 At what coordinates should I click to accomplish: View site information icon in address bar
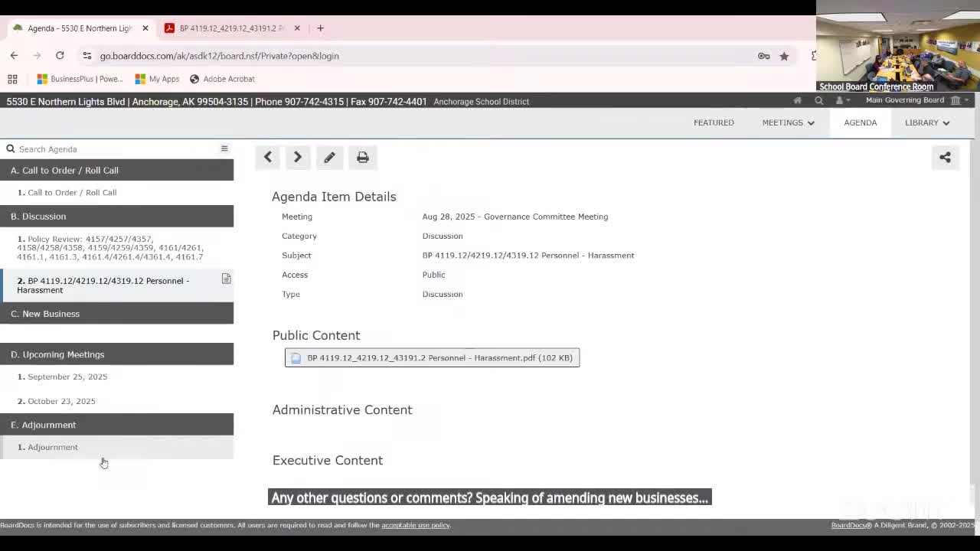[87, 56]
